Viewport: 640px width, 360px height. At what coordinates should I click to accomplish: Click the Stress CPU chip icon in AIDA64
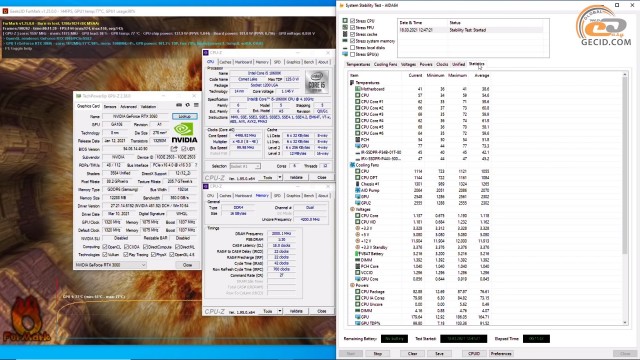tap(345, 20)
